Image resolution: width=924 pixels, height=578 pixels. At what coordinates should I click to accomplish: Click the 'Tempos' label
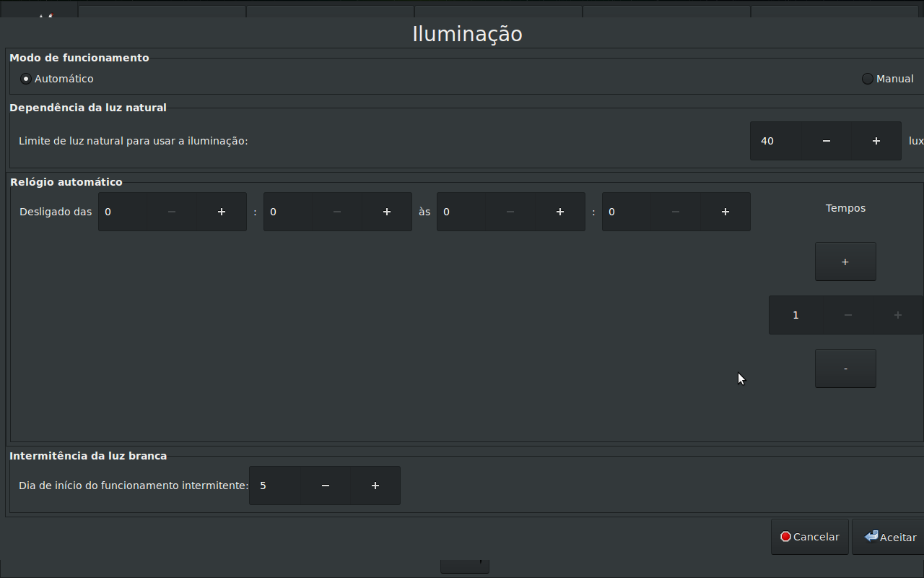[845, 208]
